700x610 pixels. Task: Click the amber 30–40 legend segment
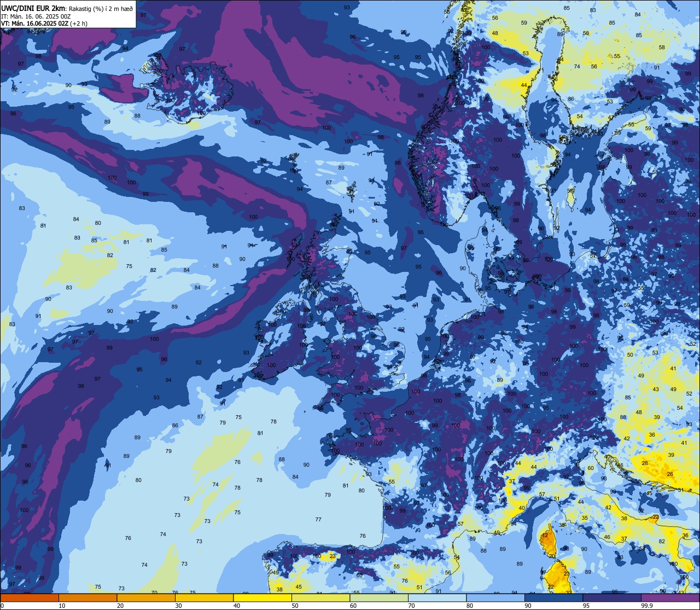[x=204, y=597]
